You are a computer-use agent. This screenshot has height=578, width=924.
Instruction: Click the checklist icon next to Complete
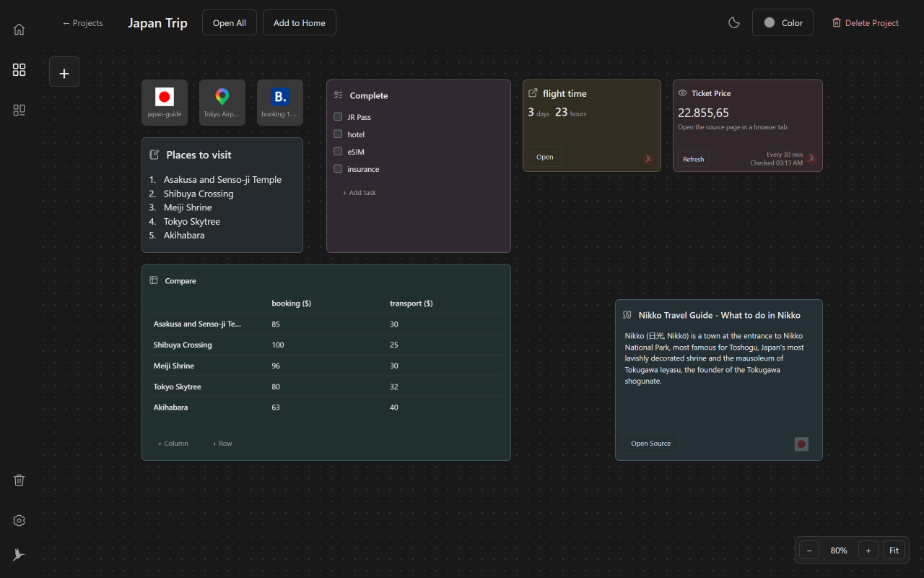click(338, 95)
